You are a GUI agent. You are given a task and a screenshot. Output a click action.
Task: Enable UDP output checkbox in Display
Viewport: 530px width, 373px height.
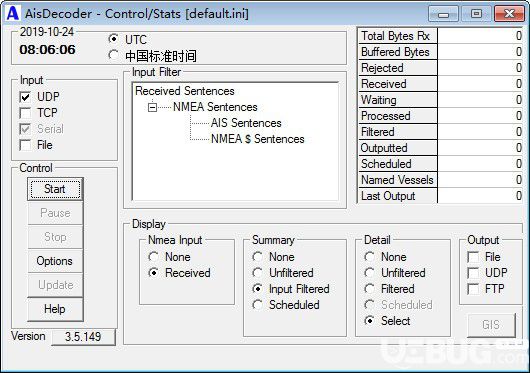(x=473, y=273)
